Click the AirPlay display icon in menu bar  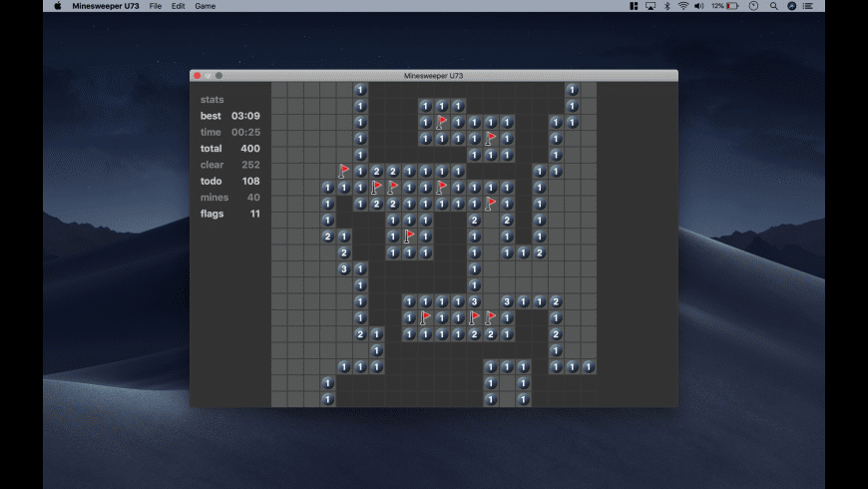[x=651, y=6]
